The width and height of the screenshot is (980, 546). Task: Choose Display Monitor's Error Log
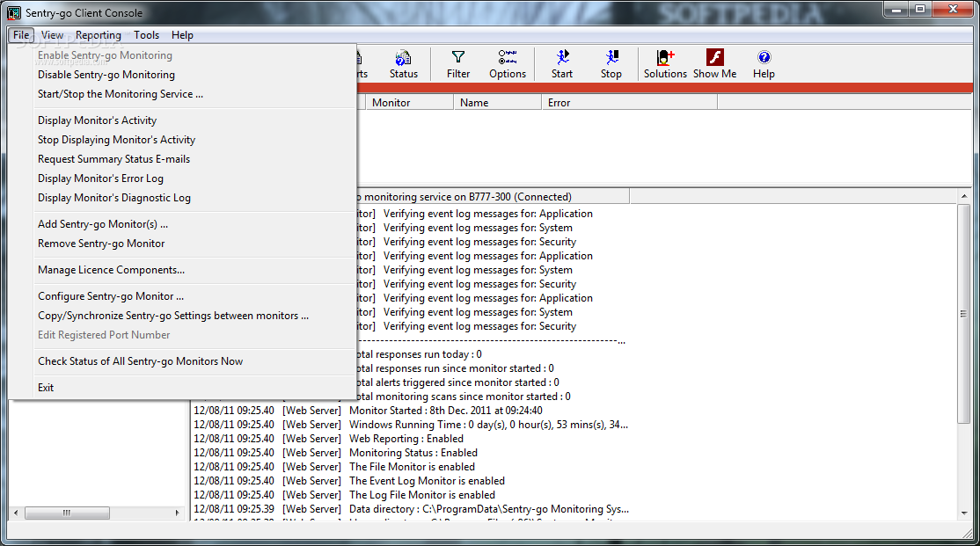tap(182, 178)
